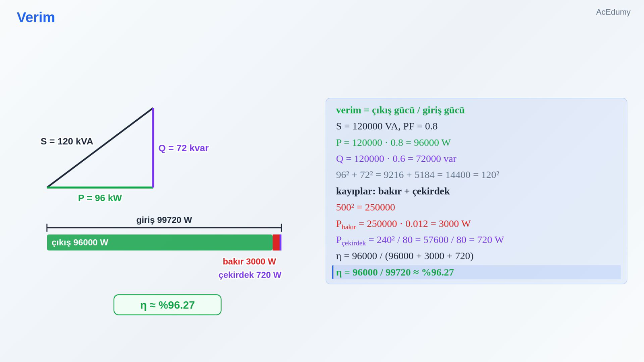The image size is (644, 362).
Task: Click the AcEdumy brand label
Action: (x=613, y=12)
